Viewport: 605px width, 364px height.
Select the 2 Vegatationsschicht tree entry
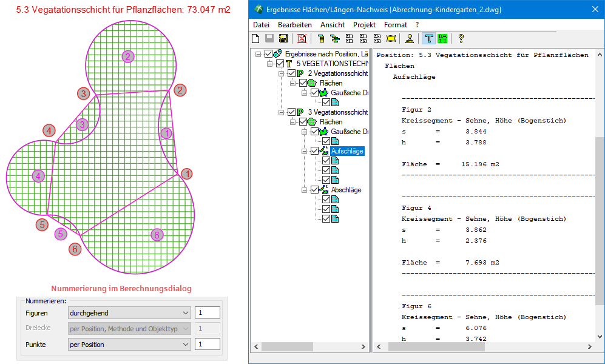[337, 73]
